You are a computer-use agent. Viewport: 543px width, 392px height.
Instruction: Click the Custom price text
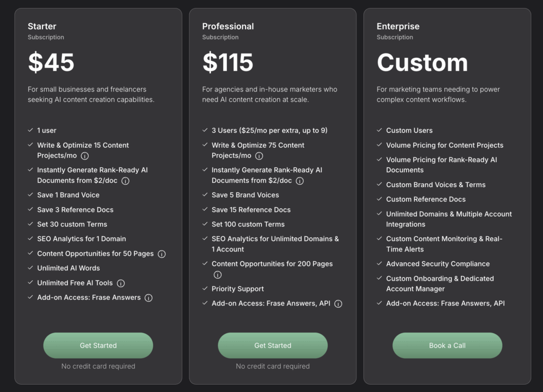pos(423,63)
